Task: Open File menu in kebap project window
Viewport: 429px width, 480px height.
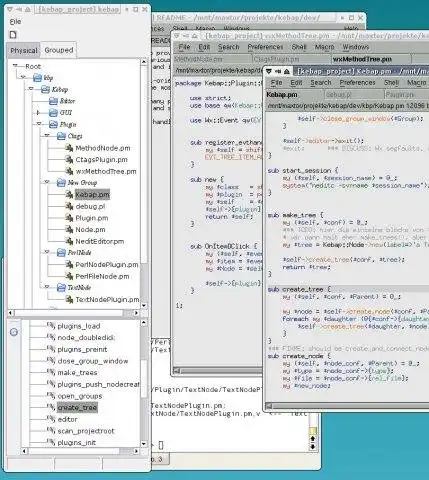Action: pos(15,22)
